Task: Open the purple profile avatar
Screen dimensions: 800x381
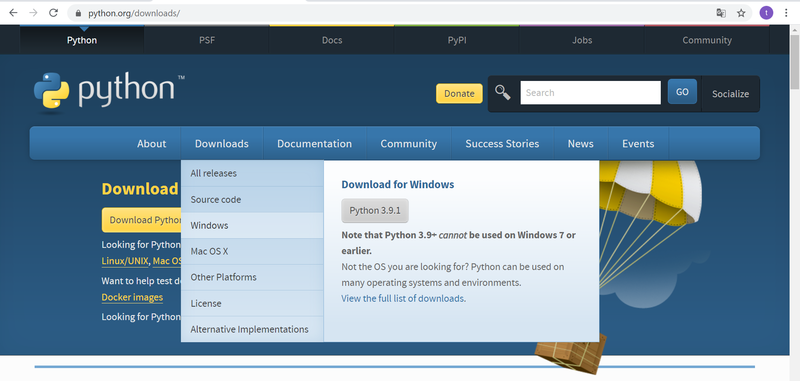Action: pos(766,13)
